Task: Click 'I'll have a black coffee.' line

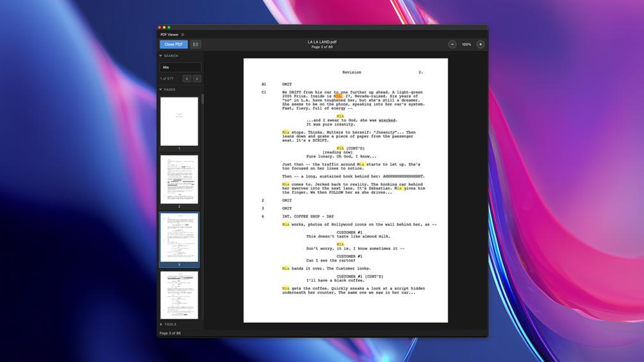Action: pos(335,281)
